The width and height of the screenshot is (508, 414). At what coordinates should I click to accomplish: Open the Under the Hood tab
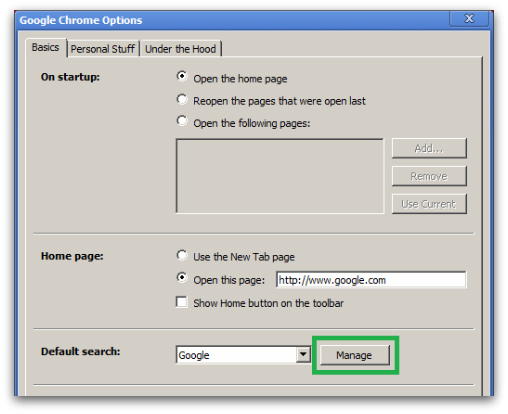(x=181, y=49)
